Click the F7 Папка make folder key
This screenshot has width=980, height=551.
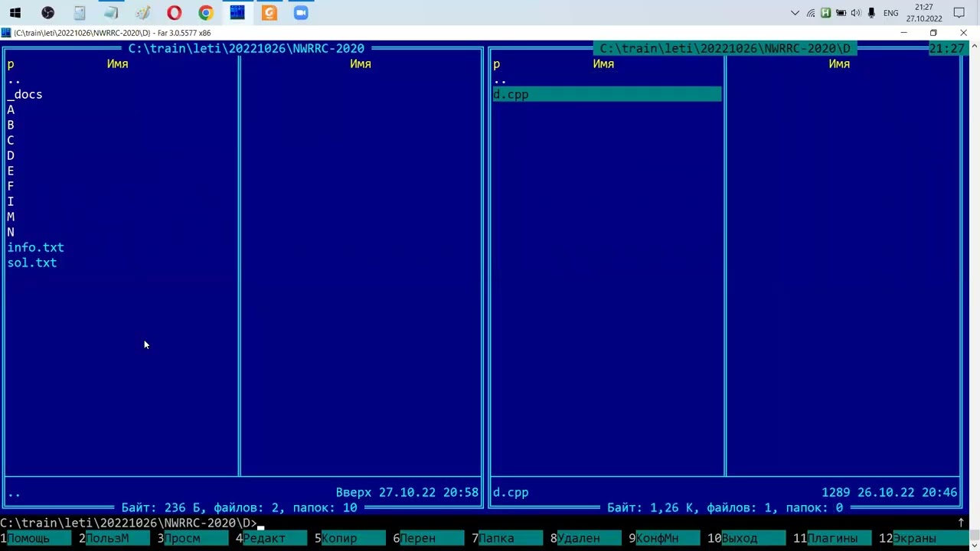click(507, 539)
